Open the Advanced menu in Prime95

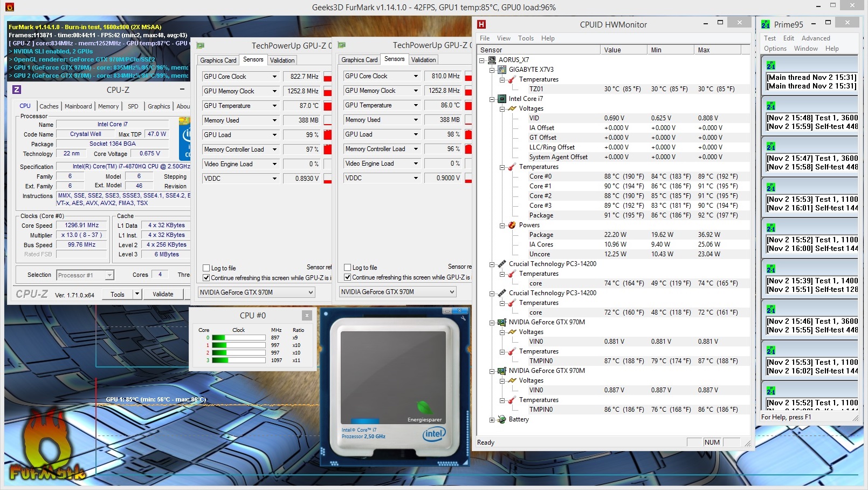click(816, 38)
